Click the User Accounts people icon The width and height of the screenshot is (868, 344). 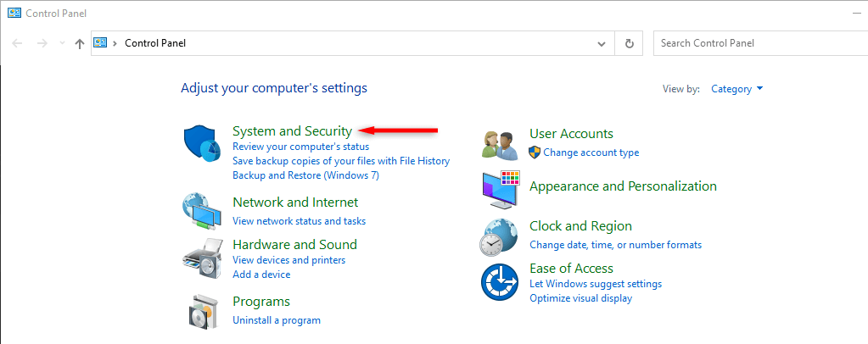pos(499,144)
